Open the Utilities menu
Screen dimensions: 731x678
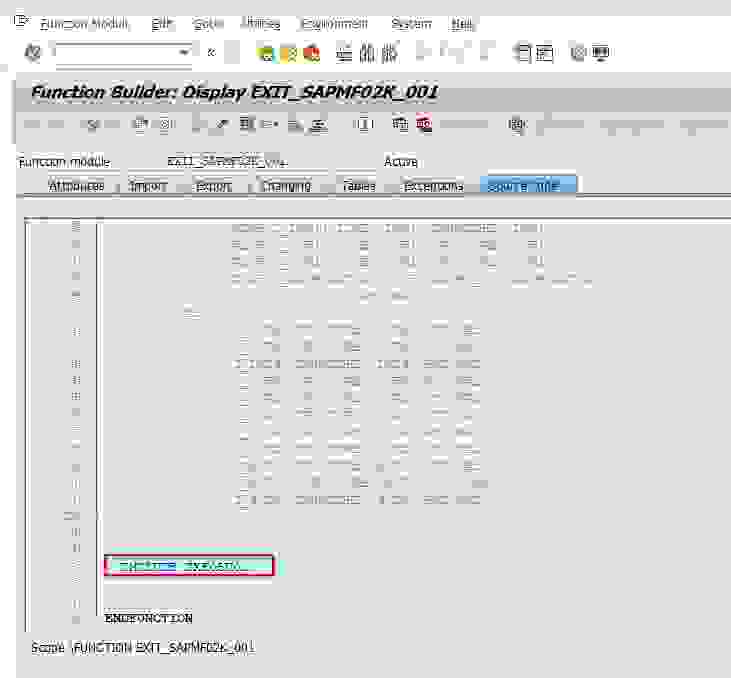(262, 24)
